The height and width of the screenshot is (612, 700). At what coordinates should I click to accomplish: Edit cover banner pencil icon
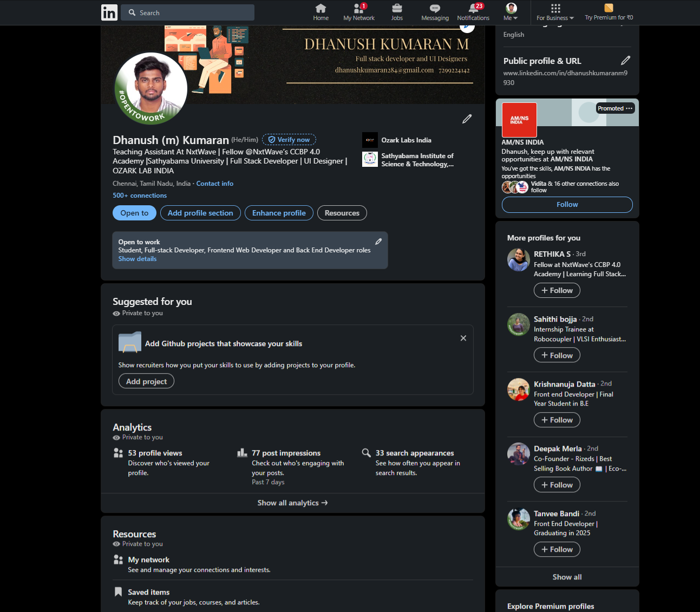[466, 25]
